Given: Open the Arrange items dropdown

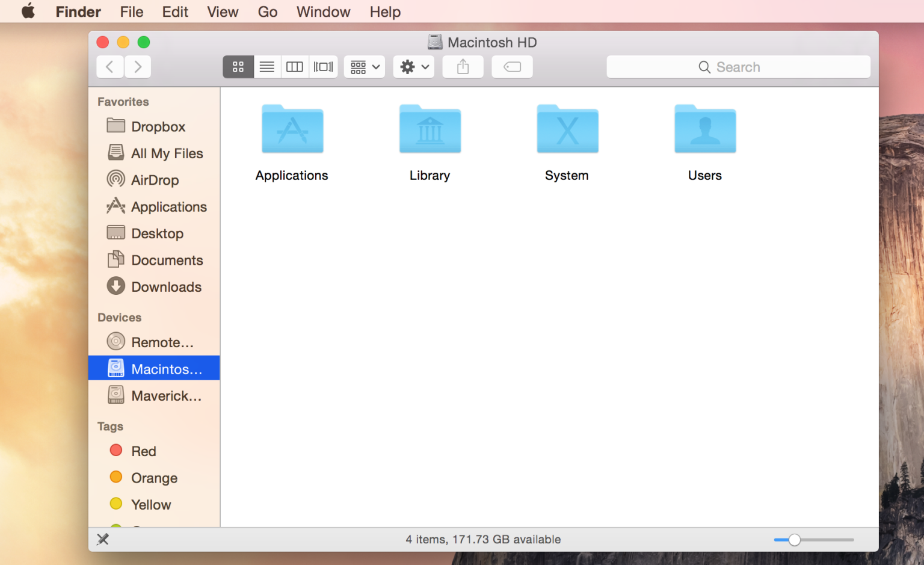Looking at the screenshot, I should (x=364, y=67).
